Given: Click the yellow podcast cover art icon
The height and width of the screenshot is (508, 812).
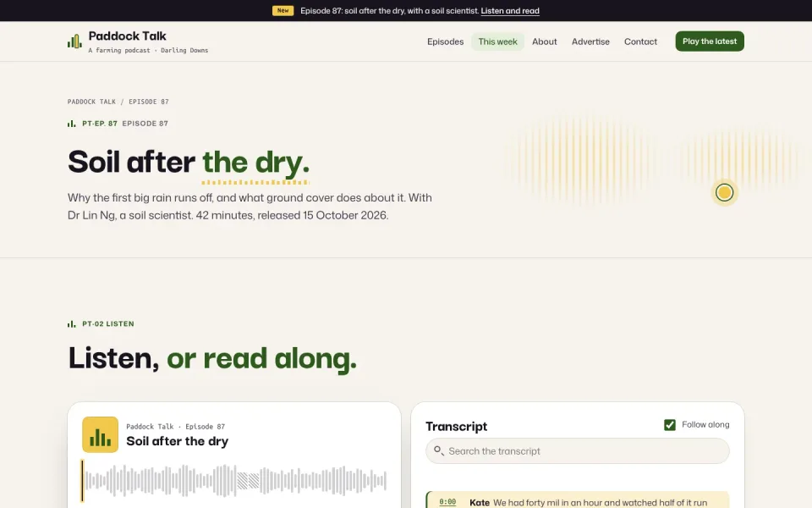Looking at the screenshot, I should (x=100, y=434).
